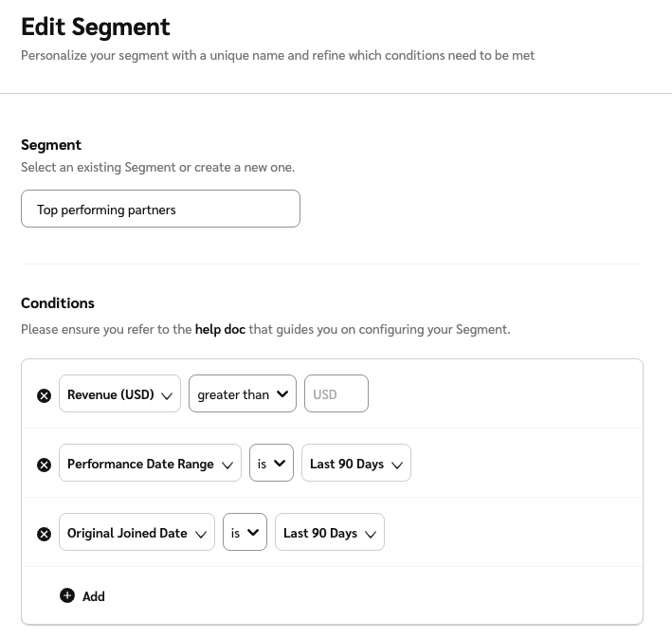Viewport: 672px width, 639px height.
Task: Expand Last 90 Days for Performance Date Range
Action: 355,464
